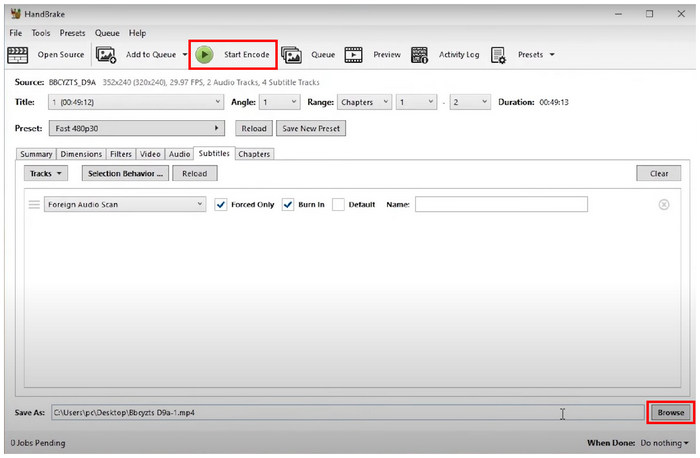
Task: Open the When Done Do nothing dropdown
Action: [664, 443]
